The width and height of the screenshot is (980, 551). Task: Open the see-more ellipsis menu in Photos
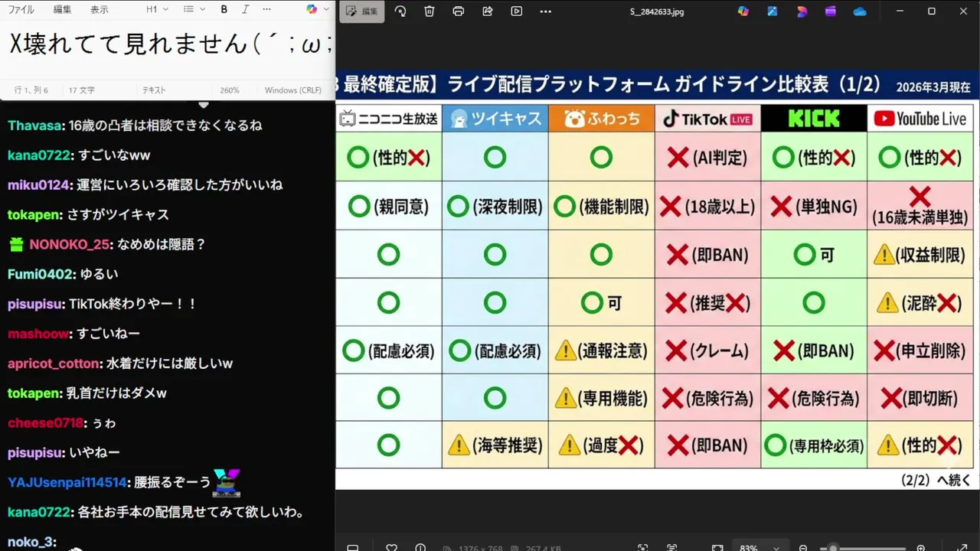tap(545, 11)
